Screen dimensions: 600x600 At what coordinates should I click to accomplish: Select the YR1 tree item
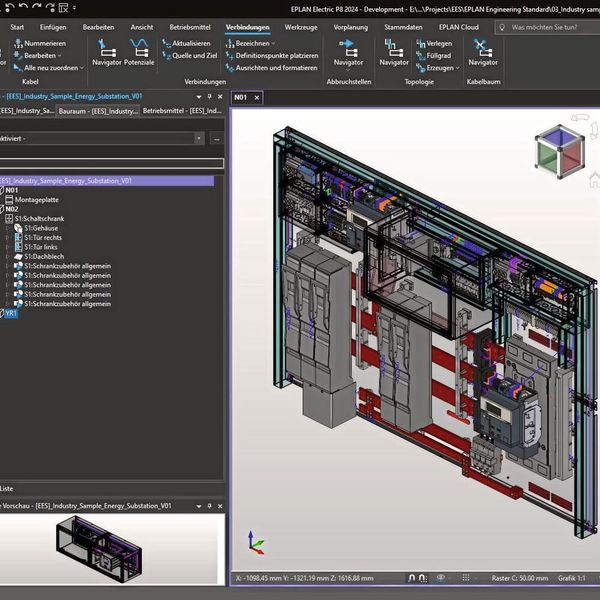click(11, 313)
